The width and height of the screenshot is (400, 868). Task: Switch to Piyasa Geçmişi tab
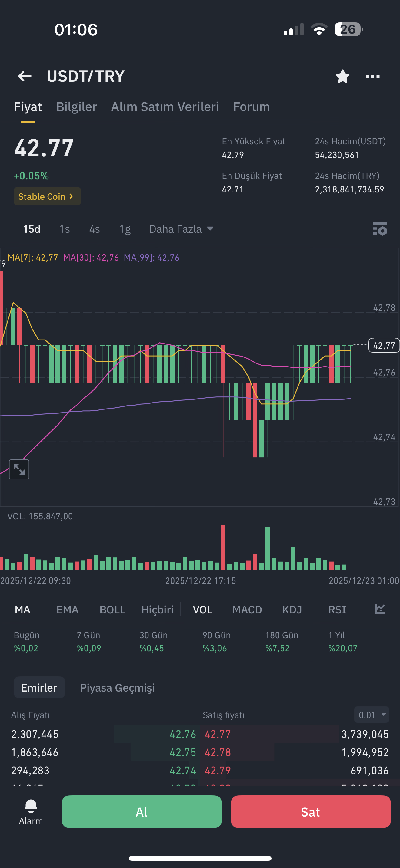click(117, 688)
